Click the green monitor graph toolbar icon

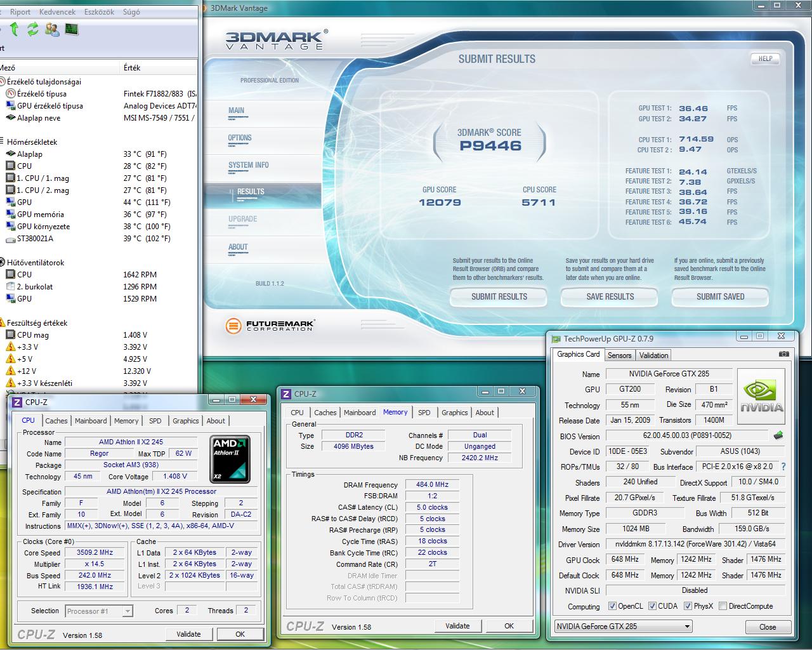[71, 29]
